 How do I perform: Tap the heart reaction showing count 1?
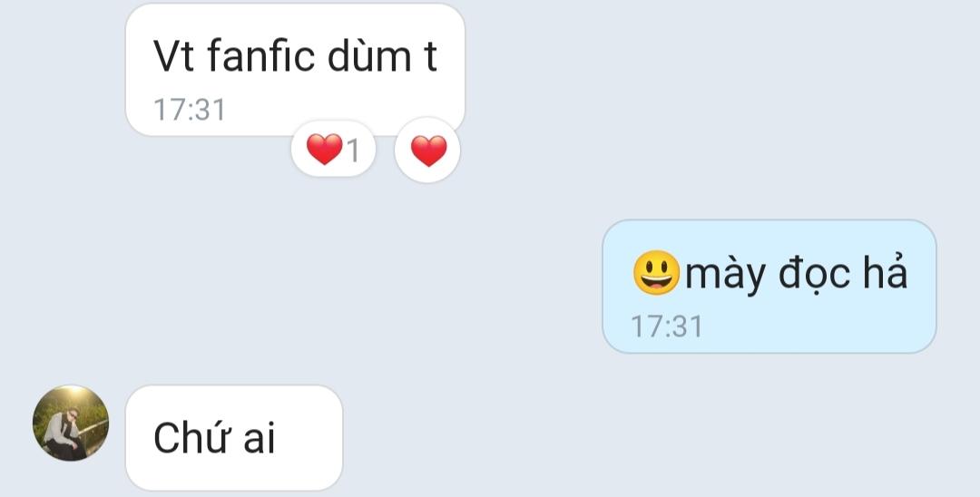pos(333,150)
